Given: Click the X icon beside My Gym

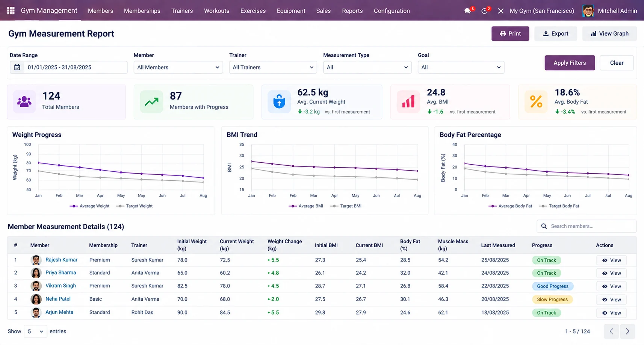Looking at the screenshot, I should 501,11.
